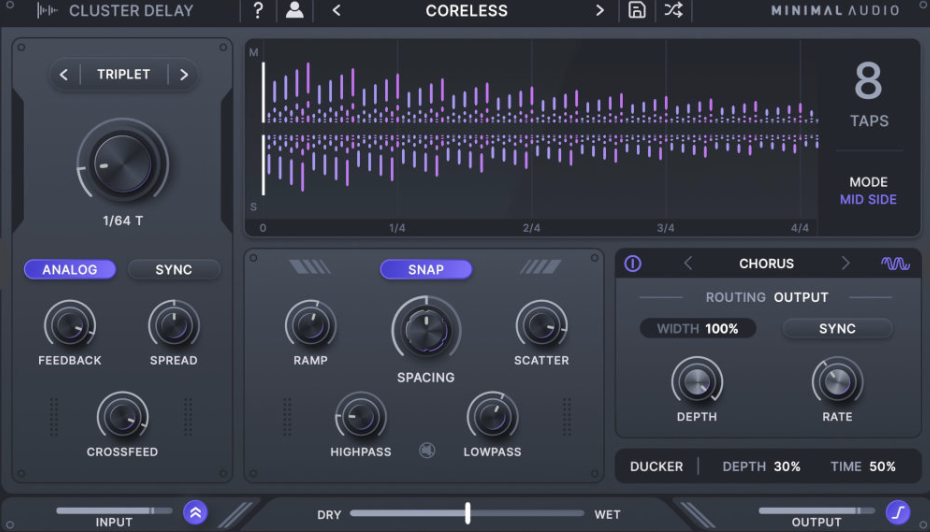The width and height of the screenshot is (930, 532).
Task: Open the CHORUS effect selector
Action: (x=766, y=263)
